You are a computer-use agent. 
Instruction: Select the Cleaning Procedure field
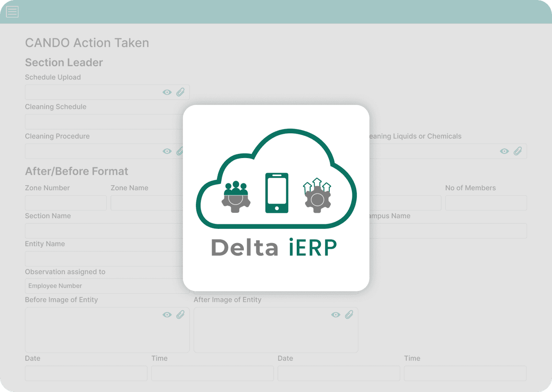click(x=104, y=151)
